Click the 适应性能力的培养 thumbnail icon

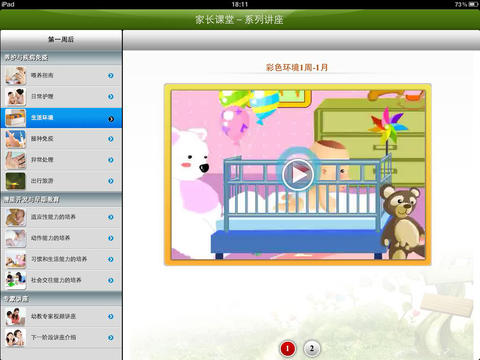[15, 217]
